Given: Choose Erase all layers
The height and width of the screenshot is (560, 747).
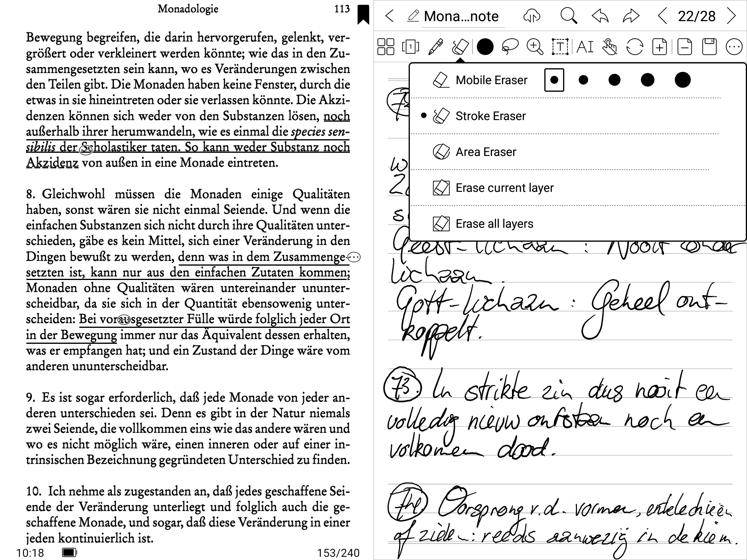Looking at the screenshot, I should coord(577,224).
